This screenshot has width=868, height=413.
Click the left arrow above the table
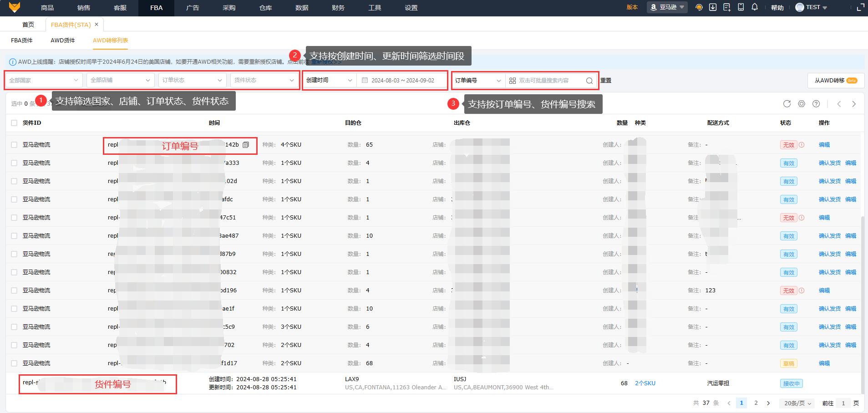coord(839,104)
